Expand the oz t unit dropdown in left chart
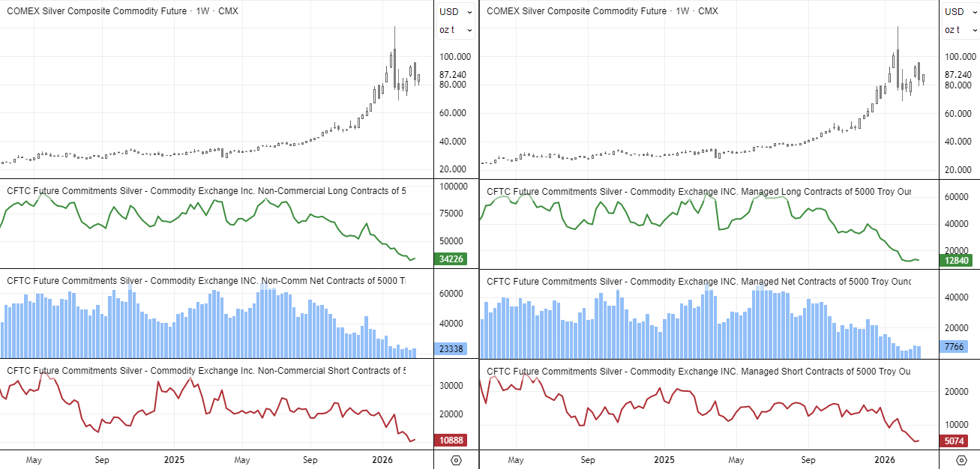Screen dimensions: 980x469 click(456, 30)
